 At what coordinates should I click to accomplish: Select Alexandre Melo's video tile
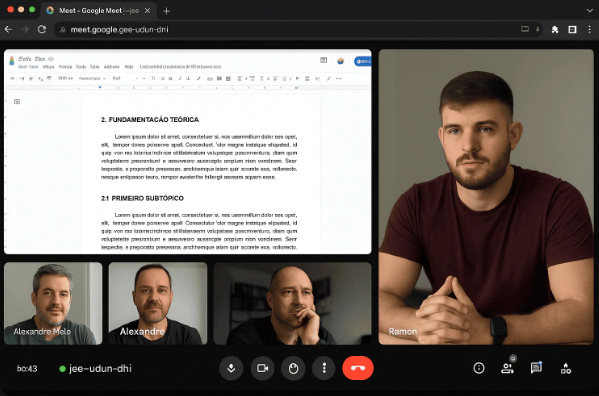tap(53, 303)
